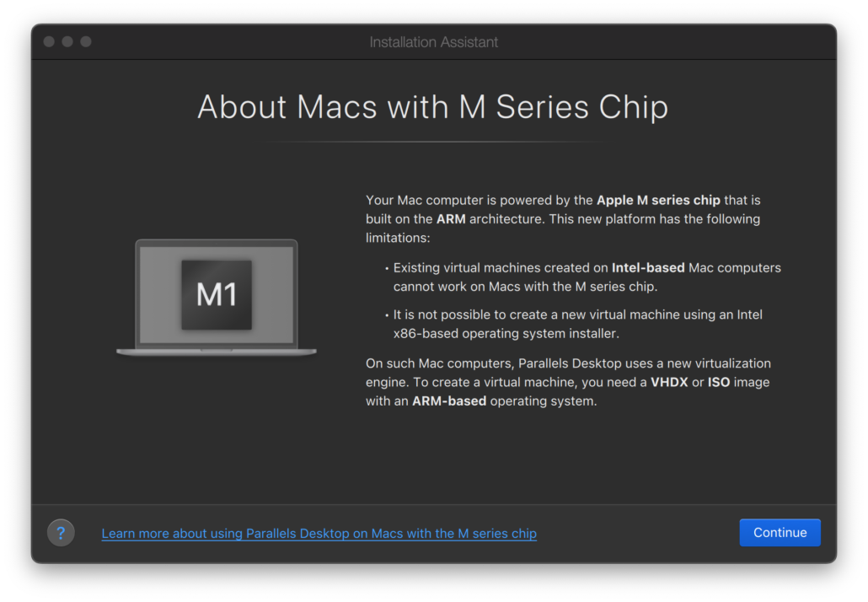Click the bold 'Intel-based' text
The image size is (868, 602).
pyautogui.click(x=648, y=268)
